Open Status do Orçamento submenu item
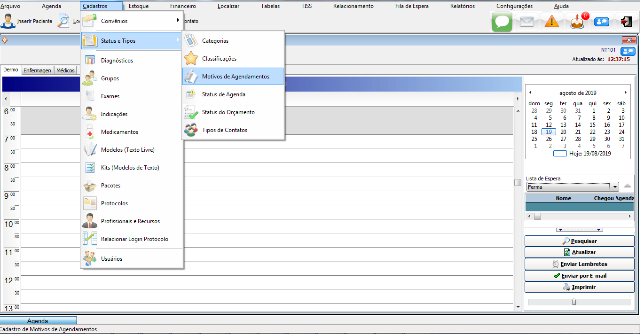Screen dimensions: 644x334 point(228,112)
